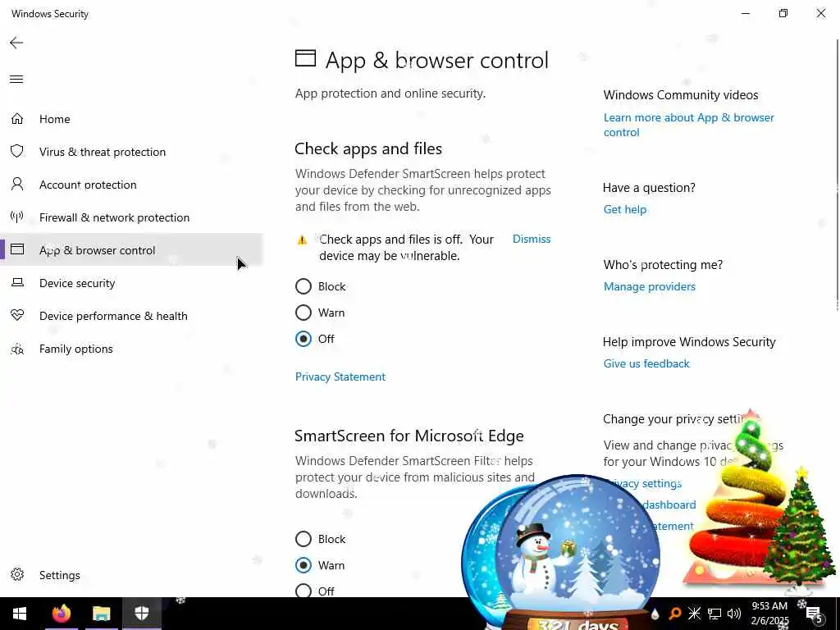Viewport: 840px width, 630px height.
Task: Select Warn for Check apps and files
Action: 304,313
